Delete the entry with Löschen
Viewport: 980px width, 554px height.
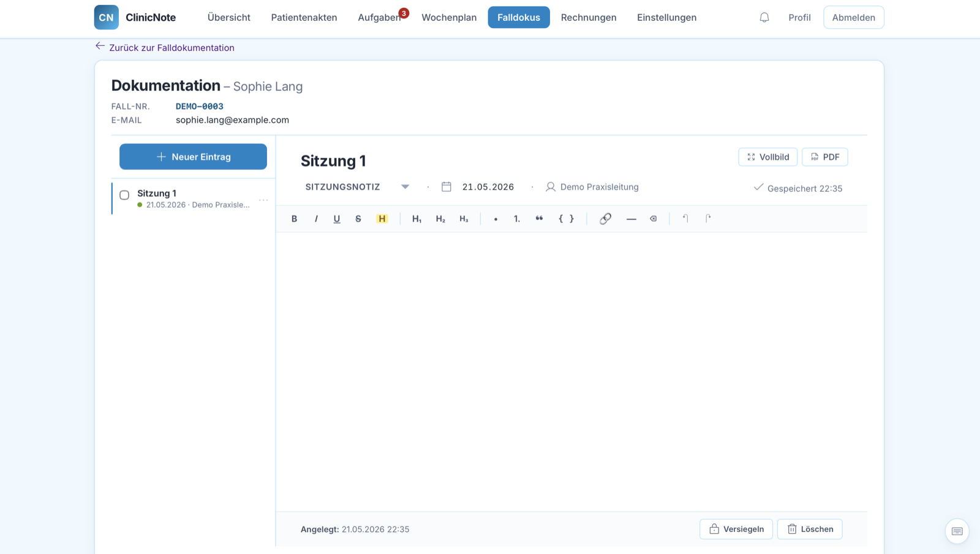pos(810,529)
